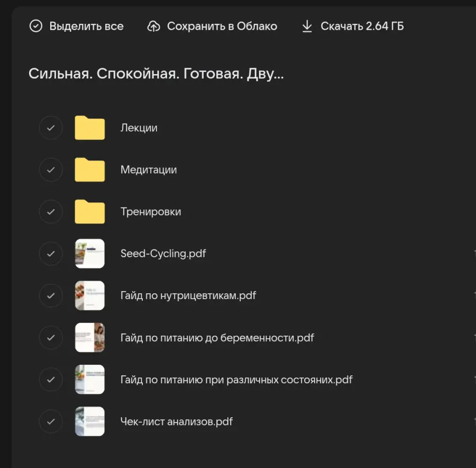
Task: Open Seed-Cycling.pdf thumbnail preview
Action: coord(89,254)
